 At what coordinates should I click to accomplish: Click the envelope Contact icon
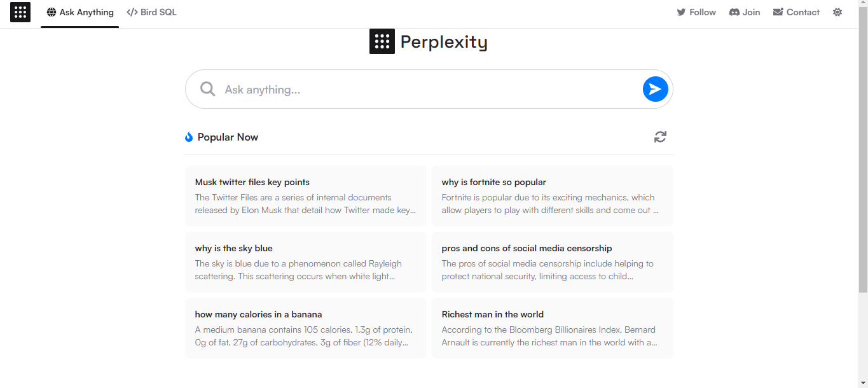778,12
